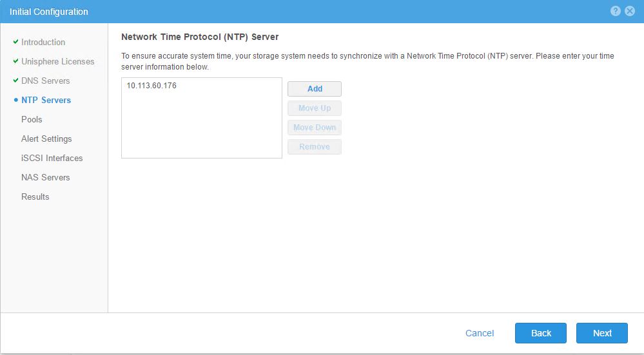Open the Unisphere Licenses step
Image resolution: width=644 pixels, height=355 pixels.
(57, 61)
